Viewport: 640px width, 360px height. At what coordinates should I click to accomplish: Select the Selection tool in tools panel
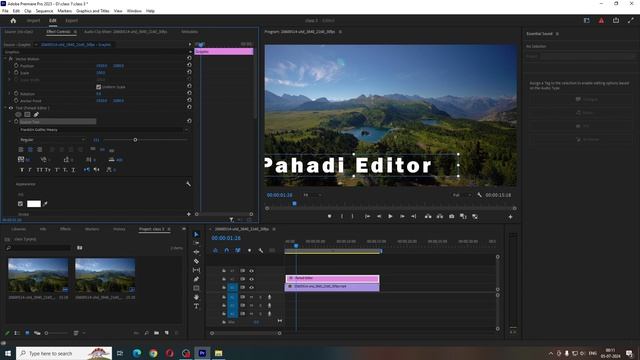click(196, 234)
